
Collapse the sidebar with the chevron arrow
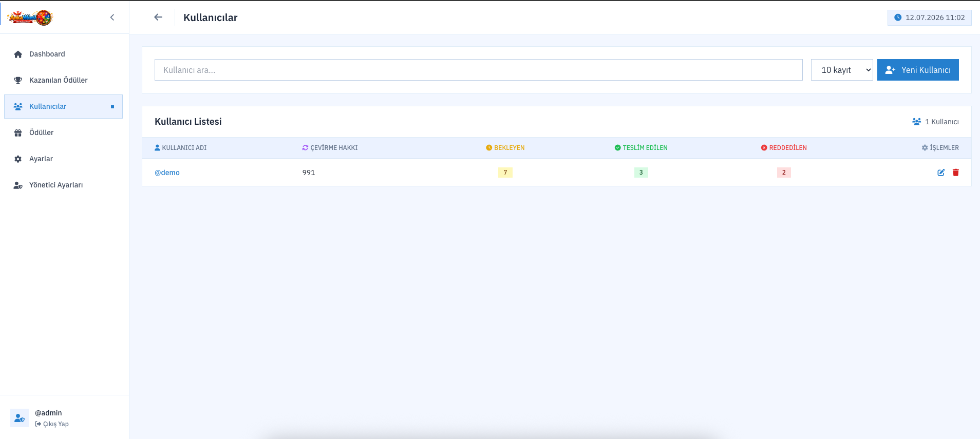click(112, 17)
